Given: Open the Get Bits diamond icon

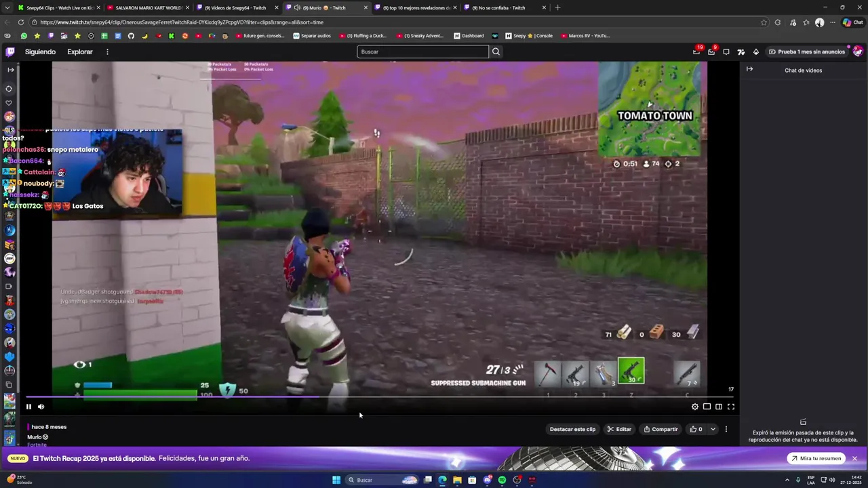Looking at the screenshot, I should (x=756, y=52).
